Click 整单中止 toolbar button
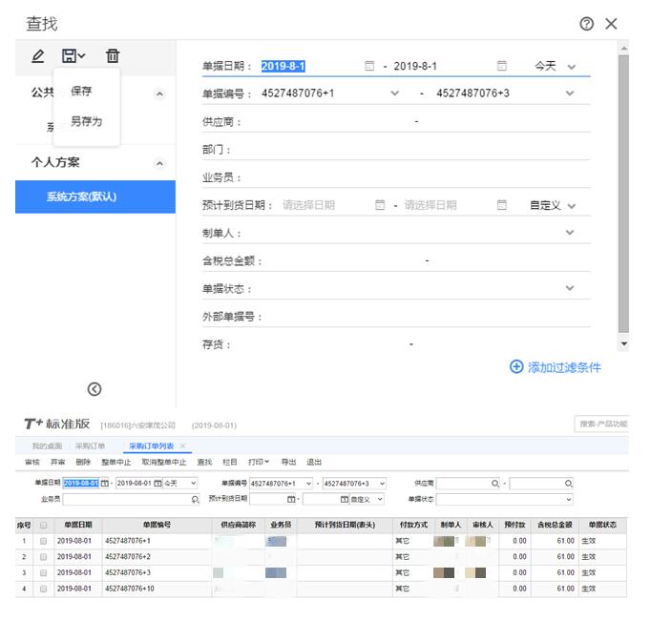Viewport: 672px width, 621px height. [116, 462]
